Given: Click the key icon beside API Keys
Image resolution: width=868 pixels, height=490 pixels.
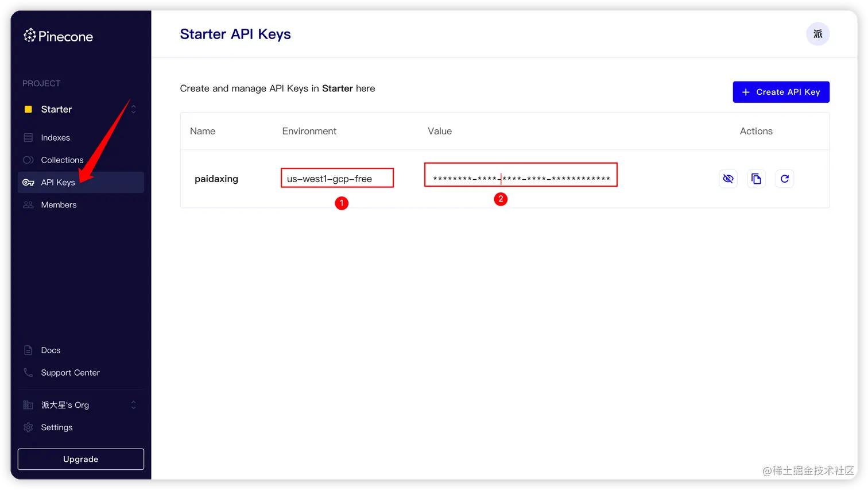Looking at the screenshot, I should point(28,183).
